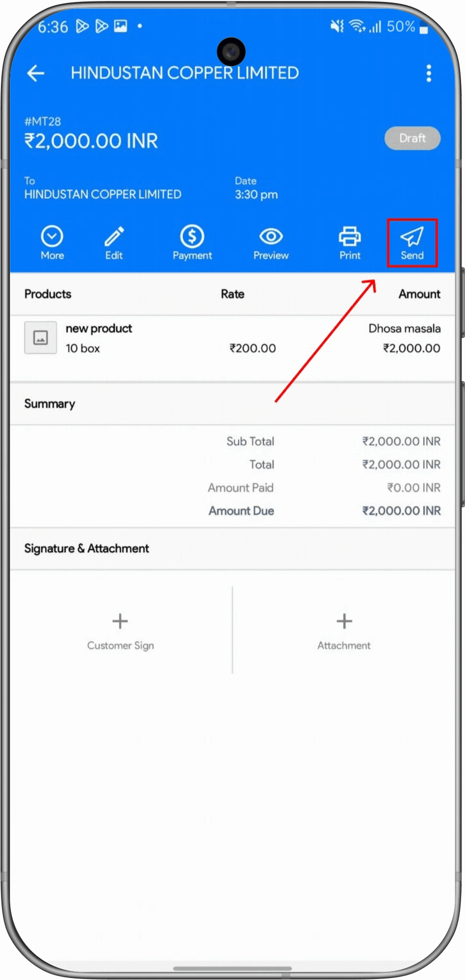Tap the first Play Store notification icon
The image size is (465, 980).
(82, 26)
